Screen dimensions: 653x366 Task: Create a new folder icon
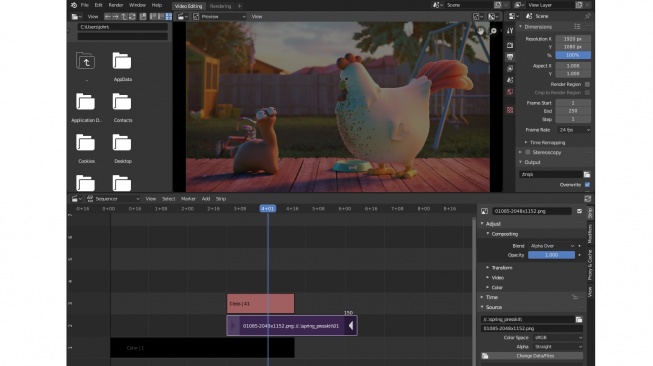143,17
